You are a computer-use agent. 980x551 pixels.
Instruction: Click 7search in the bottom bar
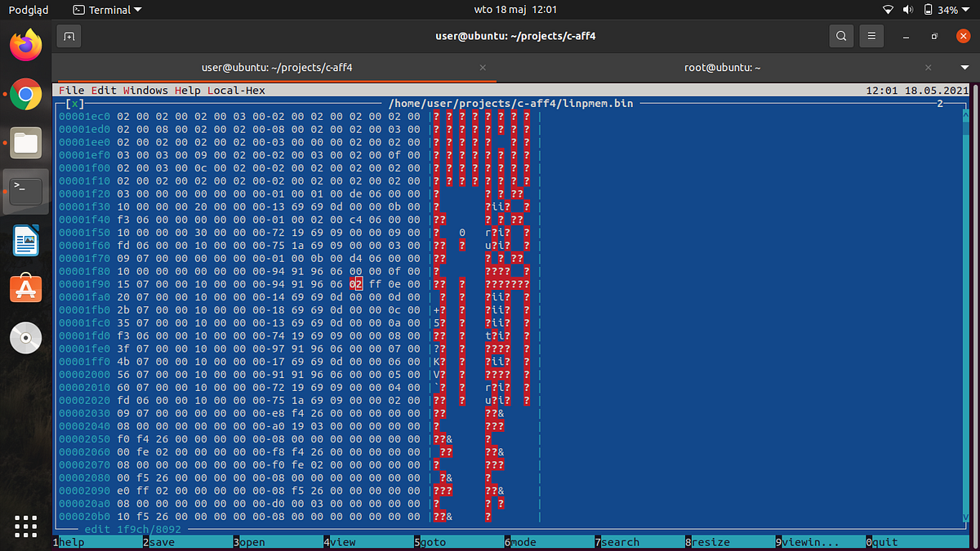pyautogui.click(x=617, y=542)
